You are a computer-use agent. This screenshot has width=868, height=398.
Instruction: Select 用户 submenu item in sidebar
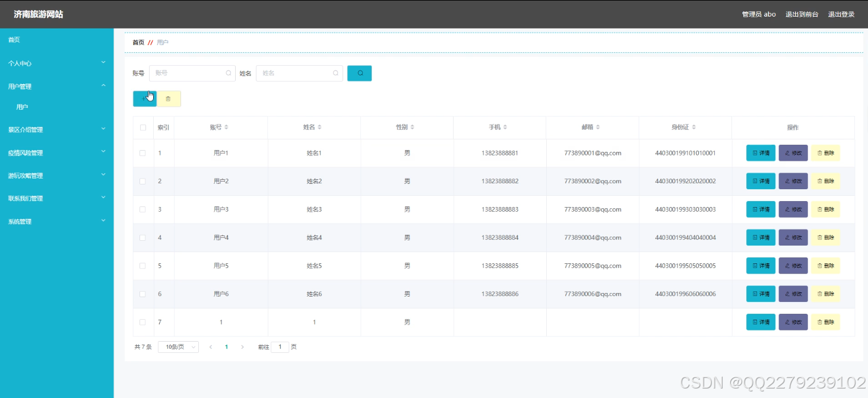tap(22, 107)
